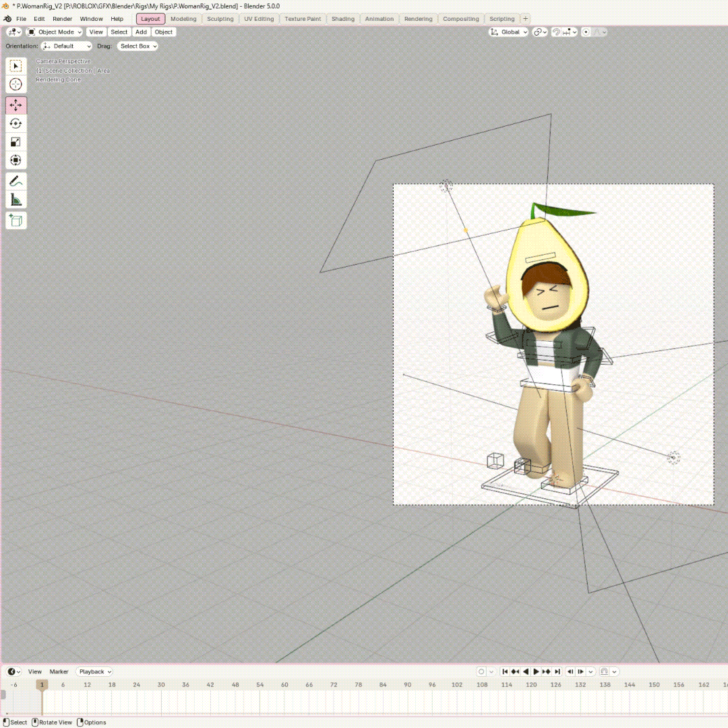
Task: Toggle snapping magnet in viewport header
Action: coord(556,32)
